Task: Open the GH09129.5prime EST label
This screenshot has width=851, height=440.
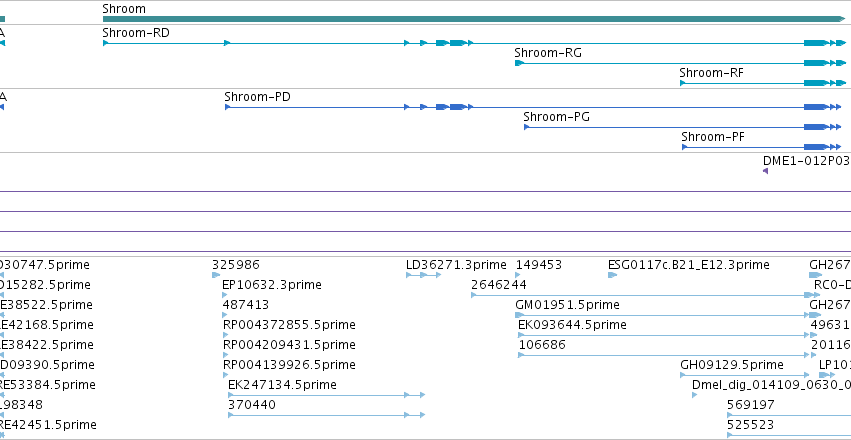Action: point(732,365)
